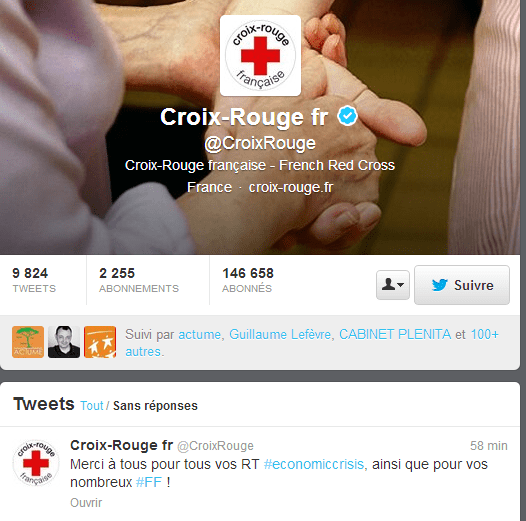Open the user actions dropdown with person icon

tap(392, 285)
